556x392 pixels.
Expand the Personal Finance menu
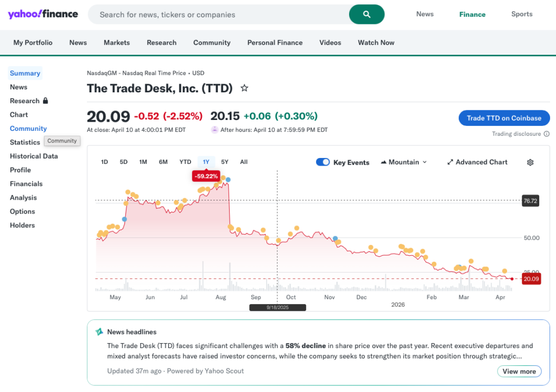tap(275, 42)
